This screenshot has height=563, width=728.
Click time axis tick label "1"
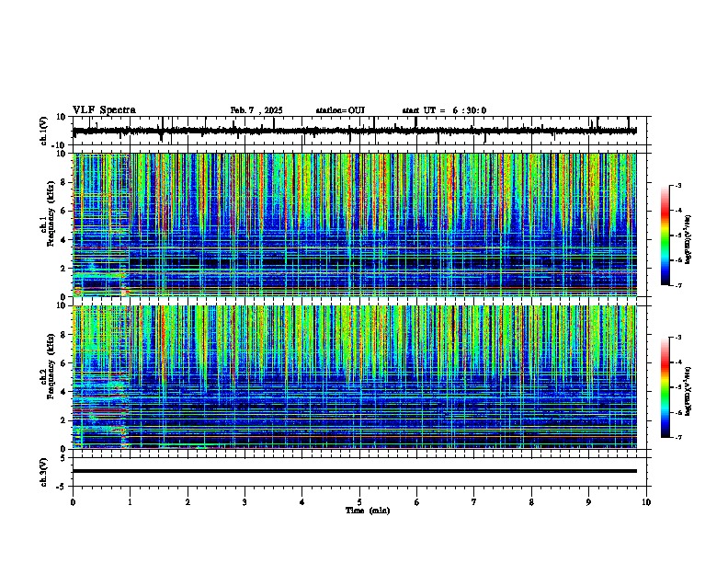coord(130,502)
